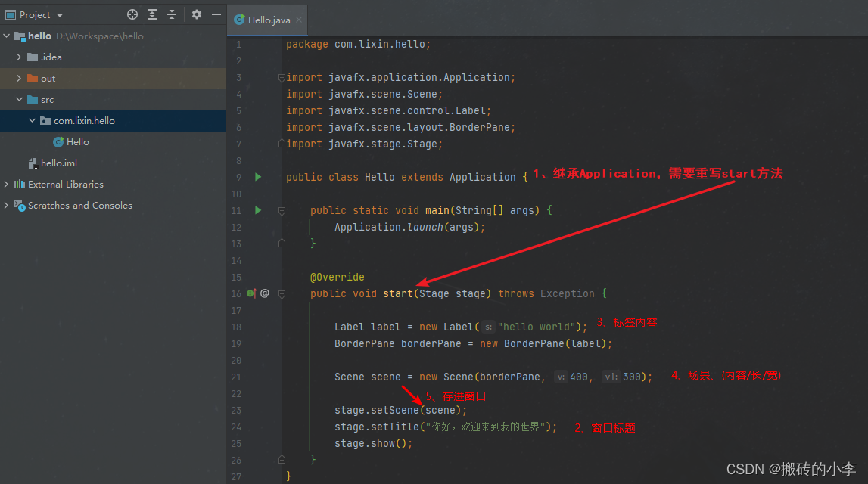Expand the out folder
Viewport: 868px width, 484px height.
tap(19, 79)
